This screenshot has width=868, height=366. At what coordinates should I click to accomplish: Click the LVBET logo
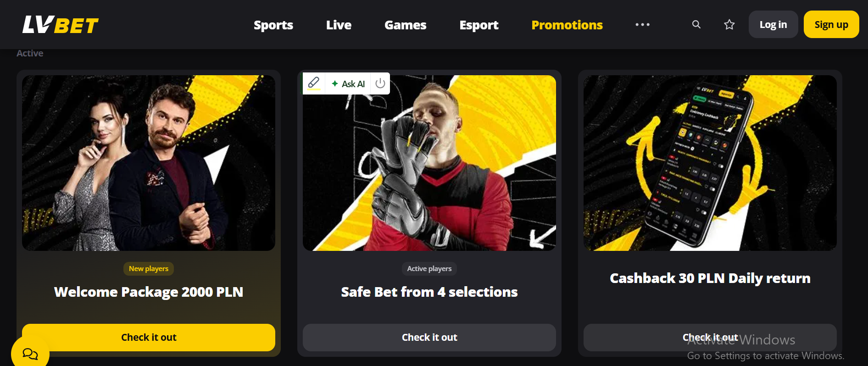61,25
